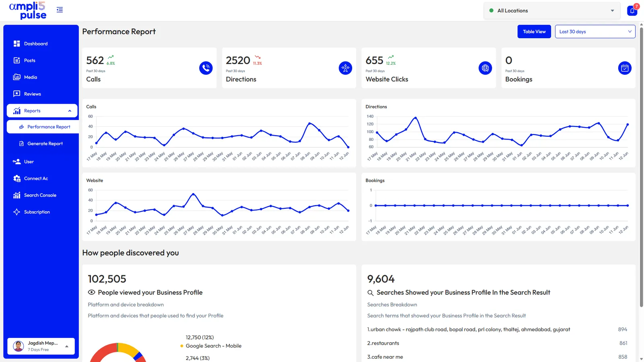Screen dimensions: 644x362
Task: Open Subscription page from sidebar
Action: point(37,212)
